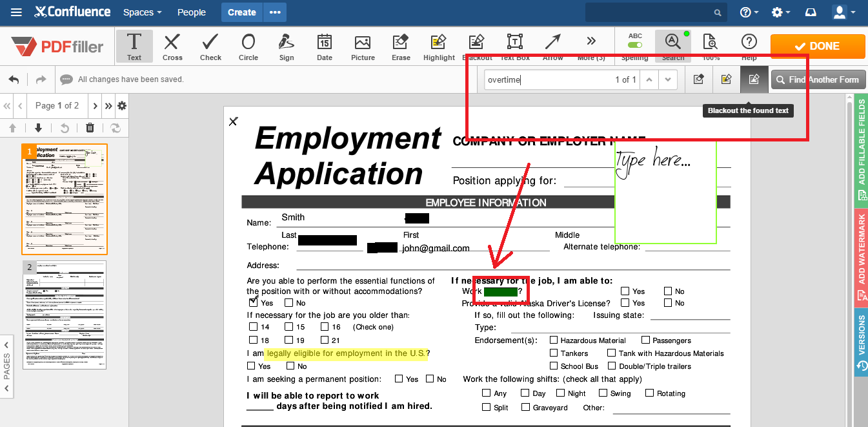Screen dimensions: 868x427
Task: Open the Add Fillable Fields tab
Action: [862, 151]
